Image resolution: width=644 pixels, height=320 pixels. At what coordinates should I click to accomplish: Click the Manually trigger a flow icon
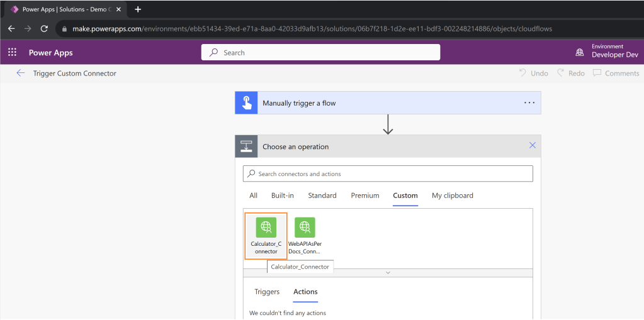tap(247, 103)
